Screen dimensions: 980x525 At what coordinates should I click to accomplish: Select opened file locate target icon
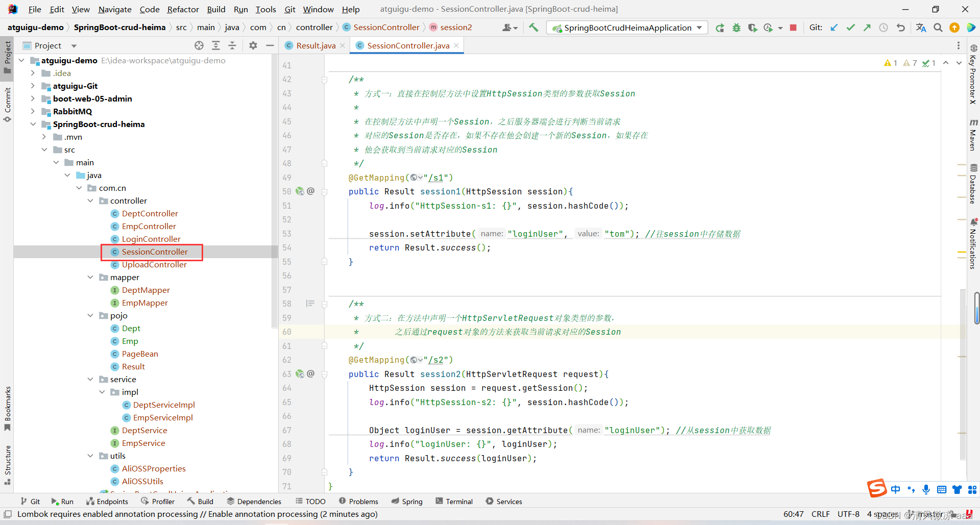click(x=199, y=45)
